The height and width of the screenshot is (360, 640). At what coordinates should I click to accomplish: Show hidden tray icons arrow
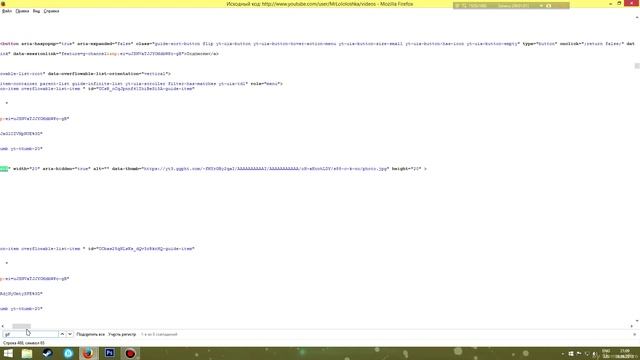pyautogui.click(x=562, y=354)
